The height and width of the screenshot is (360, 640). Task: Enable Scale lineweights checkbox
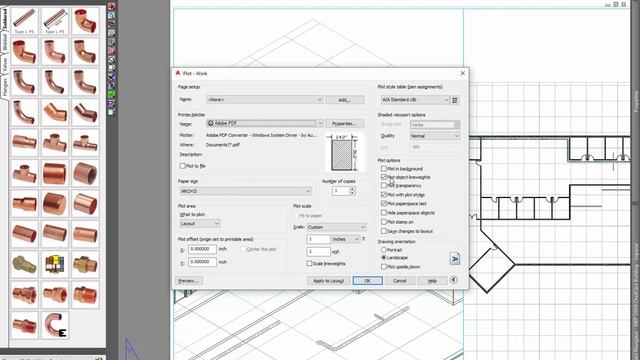pos(309,264)
